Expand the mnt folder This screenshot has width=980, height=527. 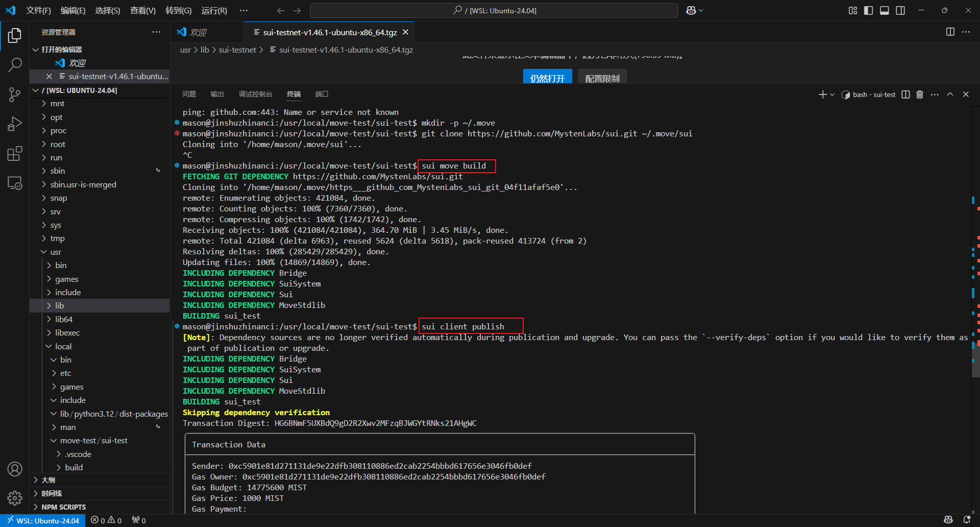point(100,104)
